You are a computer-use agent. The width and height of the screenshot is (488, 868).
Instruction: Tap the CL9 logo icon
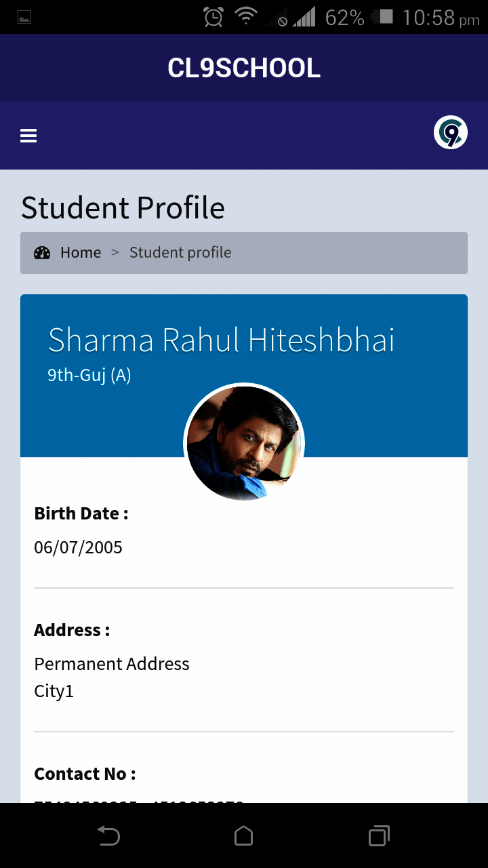tap(451, 132)
